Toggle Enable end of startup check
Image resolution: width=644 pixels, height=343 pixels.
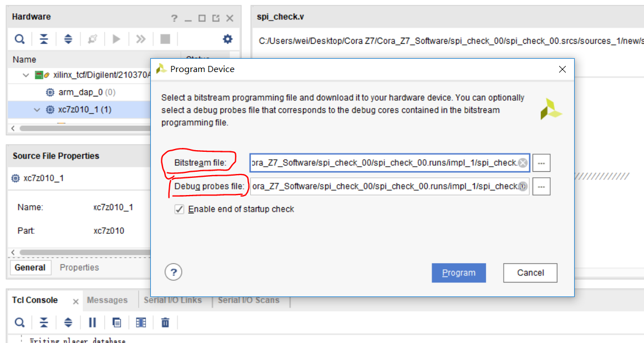click(x=179, y=209)
